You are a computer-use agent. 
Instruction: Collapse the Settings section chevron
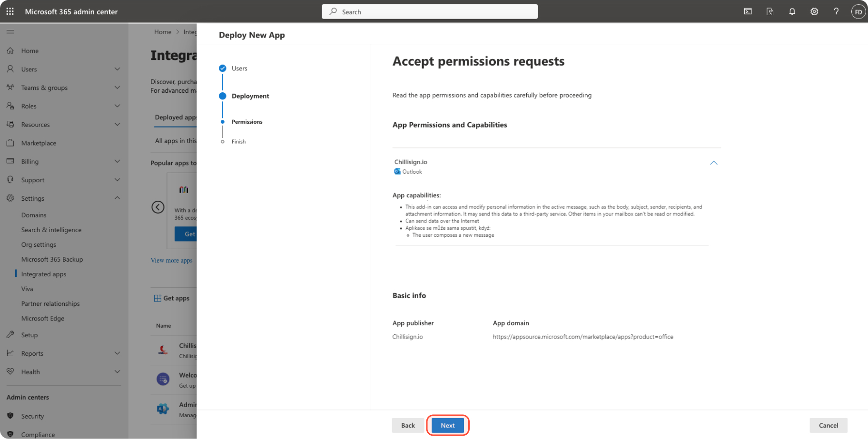(117, 198)
